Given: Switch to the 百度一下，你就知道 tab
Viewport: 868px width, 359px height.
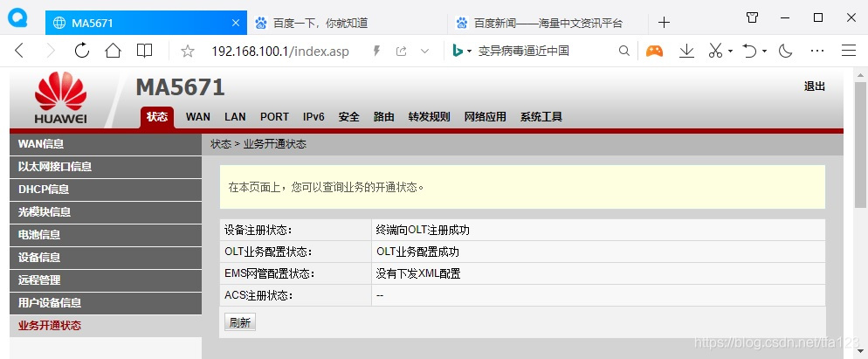Looking at the screenshot, I should tap(347, 23).
